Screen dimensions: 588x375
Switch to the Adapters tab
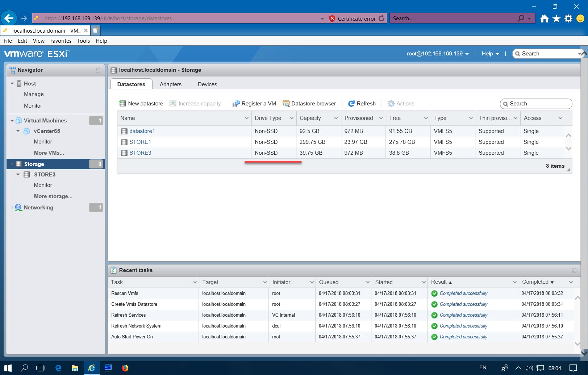point(171,84)
